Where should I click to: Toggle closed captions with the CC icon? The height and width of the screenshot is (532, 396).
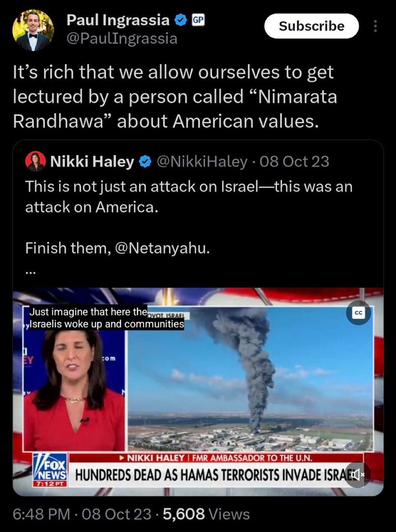pos(358,312)
